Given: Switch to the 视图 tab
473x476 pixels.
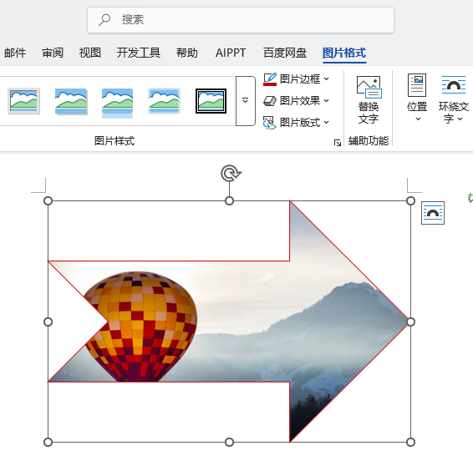Looking at the screenshot, I should (x=90, y=53).
